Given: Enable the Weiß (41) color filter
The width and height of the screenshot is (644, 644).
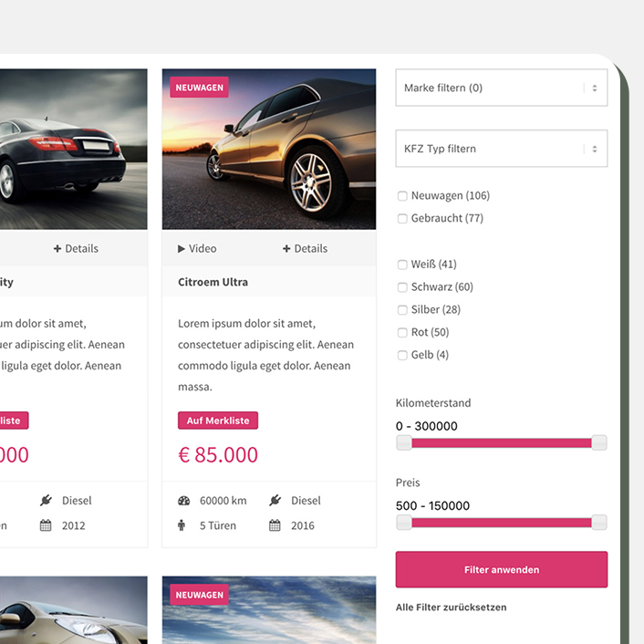Looking at the screenshot, I should 402,265.
